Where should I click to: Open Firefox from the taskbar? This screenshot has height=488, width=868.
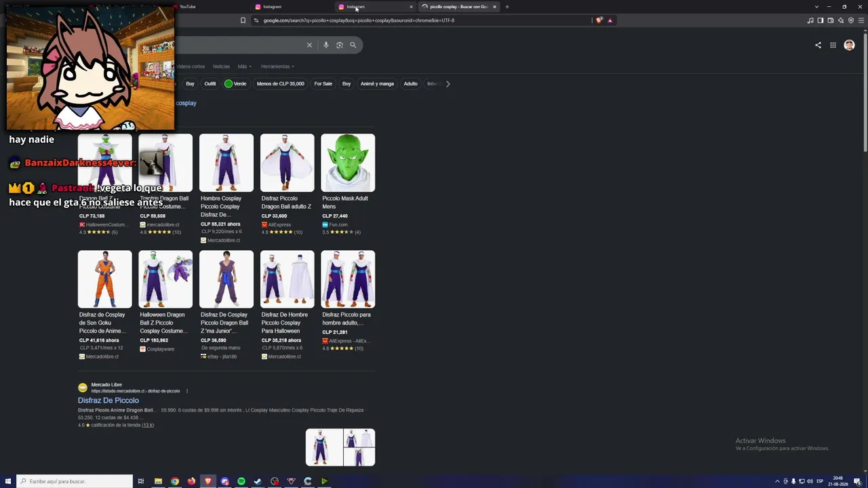coord(191,481)
